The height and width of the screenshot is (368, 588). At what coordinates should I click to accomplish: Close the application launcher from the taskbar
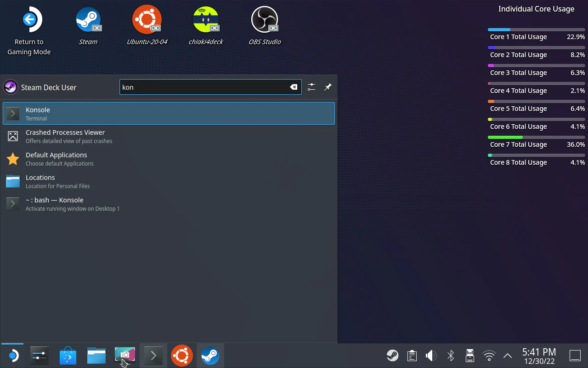coord(12,356)
